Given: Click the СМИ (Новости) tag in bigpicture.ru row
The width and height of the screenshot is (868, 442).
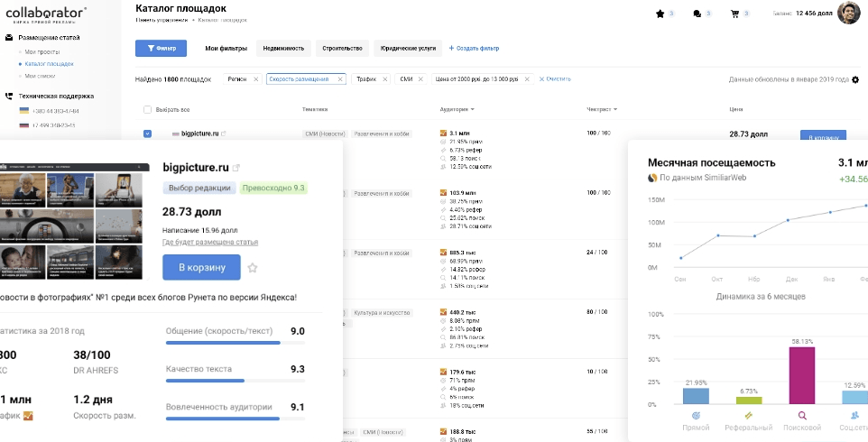Looking at the screenshot, I should 326,134.
